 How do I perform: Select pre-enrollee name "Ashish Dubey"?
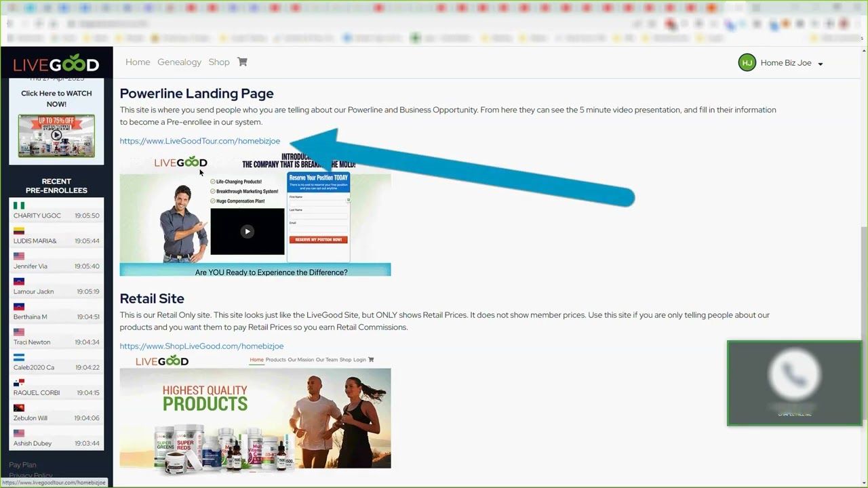[x=33, y=443]
